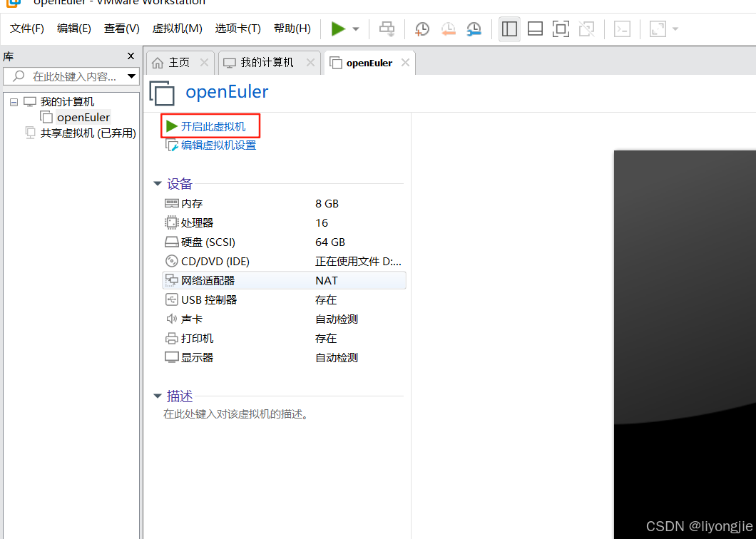
Task: Enter full screen mode icon
Action: pos(561,29)
